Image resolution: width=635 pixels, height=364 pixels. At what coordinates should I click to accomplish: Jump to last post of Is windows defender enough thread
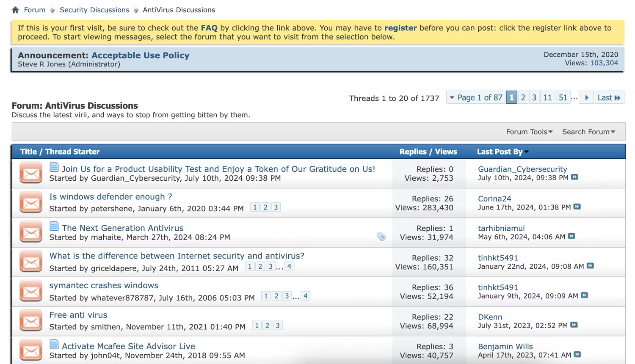point(577,207)
